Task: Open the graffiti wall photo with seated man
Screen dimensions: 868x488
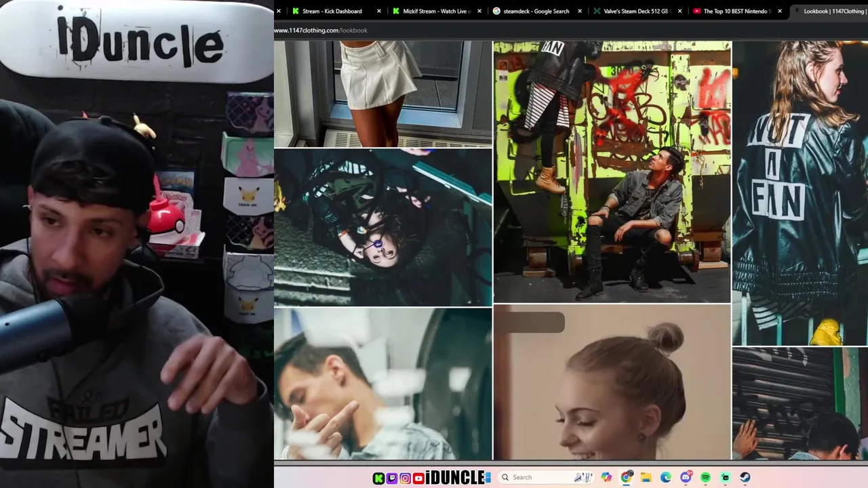Action: point(612,171)
